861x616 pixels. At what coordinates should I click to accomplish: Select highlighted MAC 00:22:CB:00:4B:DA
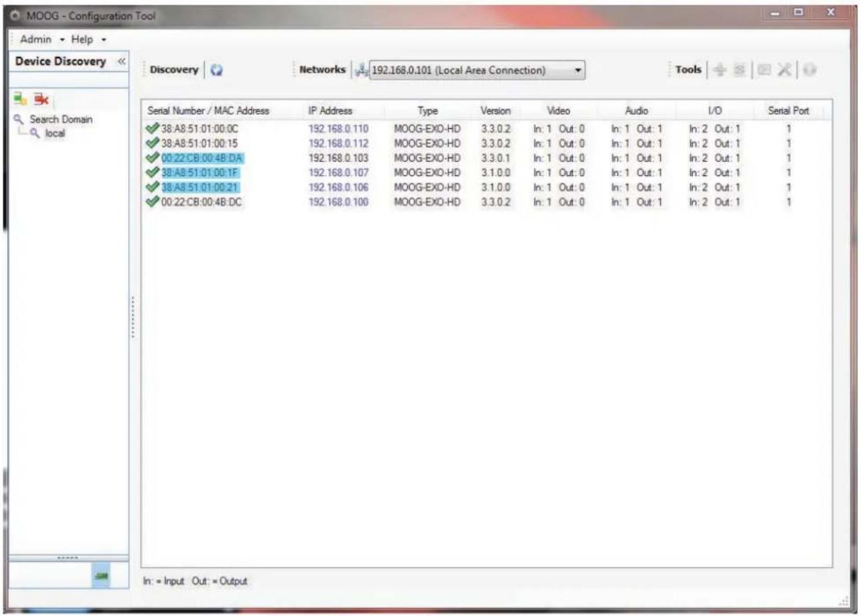(202, 158)
